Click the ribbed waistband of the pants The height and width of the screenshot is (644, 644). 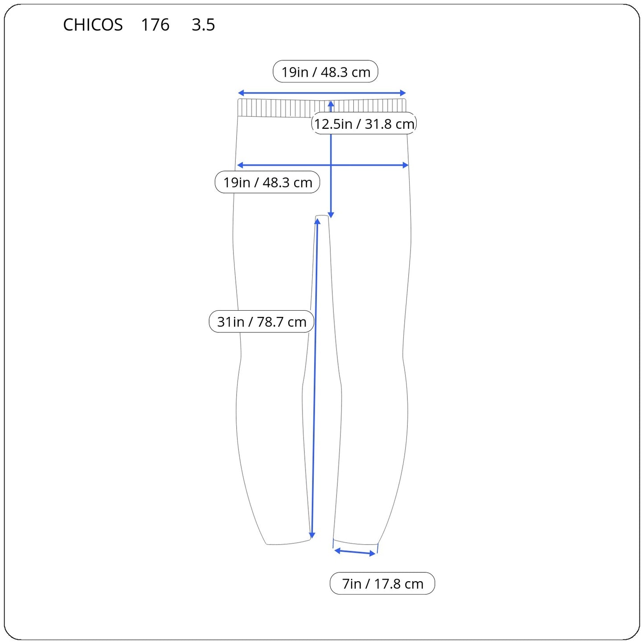[322, 108]
